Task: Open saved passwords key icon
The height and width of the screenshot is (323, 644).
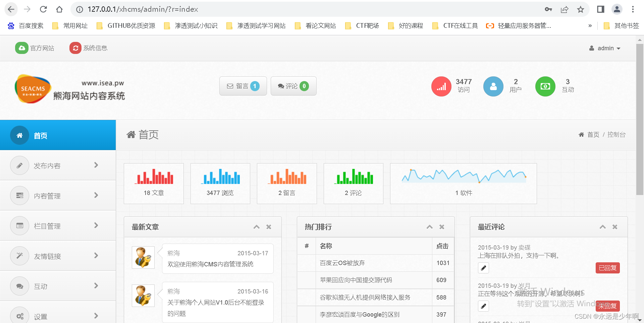Action: pos(548,9)
